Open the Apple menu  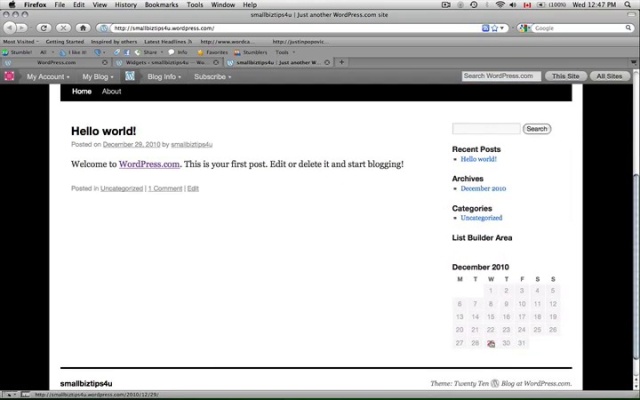[x=12, y=5]
